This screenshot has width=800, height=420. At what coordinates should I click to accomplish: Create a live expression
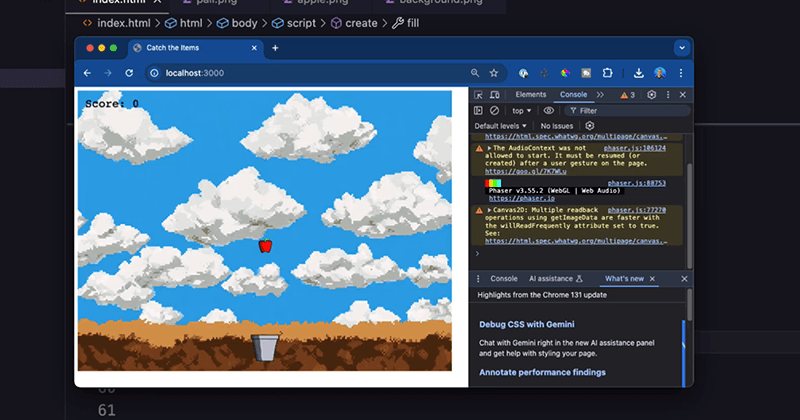click(x=548, y=110)
